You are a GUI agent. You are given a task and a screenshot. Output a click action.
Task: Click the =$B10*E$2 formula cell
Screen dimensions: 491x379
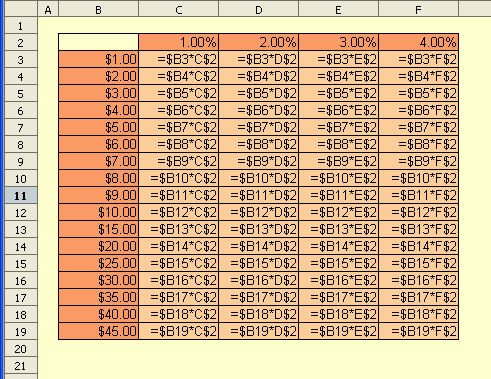tap(339, 178)
